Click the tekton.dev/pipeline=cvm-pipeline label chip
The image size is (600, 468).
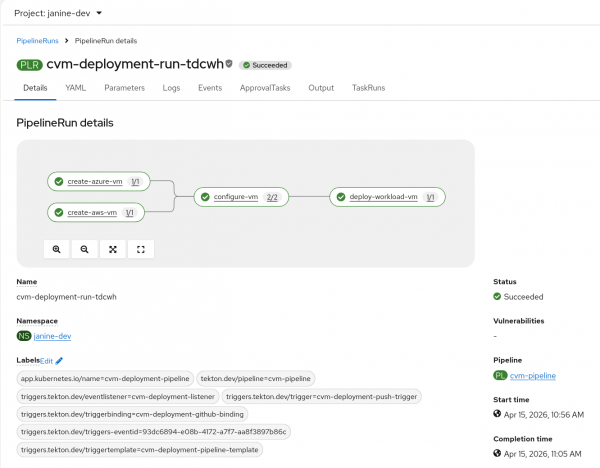click(256, 378)
